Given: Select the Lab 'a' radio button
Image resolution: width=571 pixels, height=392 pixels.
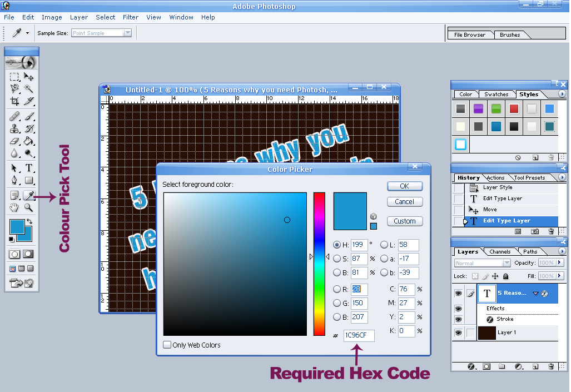Looking at the screenshot, I should point(384,259).
